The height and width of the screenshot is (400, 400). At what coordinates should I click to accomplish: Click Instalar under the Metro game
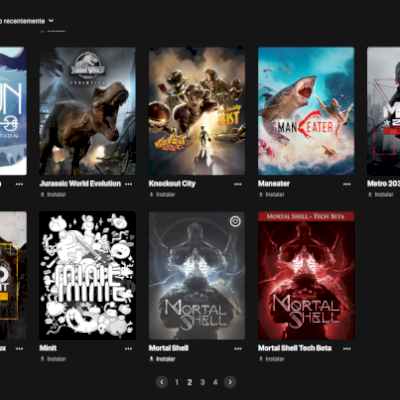coord(381,194)
